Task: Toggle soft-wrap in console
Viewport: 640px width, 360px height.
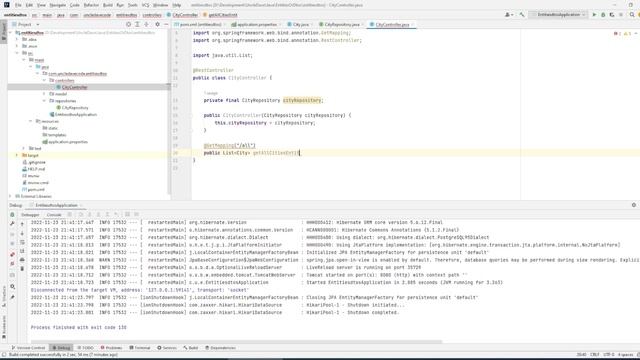Action: click(x=22, y=242)
